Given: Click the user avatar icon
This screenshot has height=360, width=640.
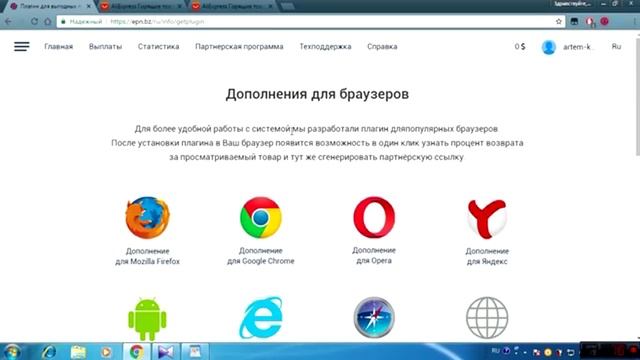Looking at the screenshot, I should coord(549,47).
